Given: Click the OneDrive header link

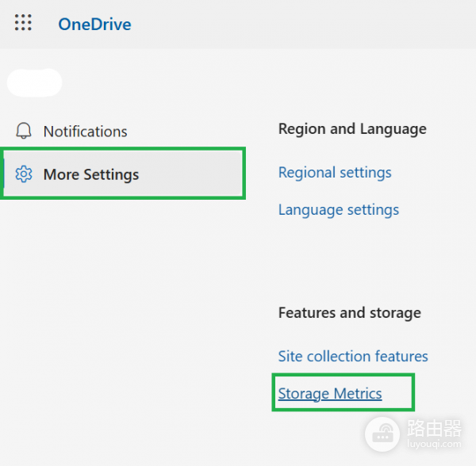Looking at the screenshot, I should click(x=94, y=25).
